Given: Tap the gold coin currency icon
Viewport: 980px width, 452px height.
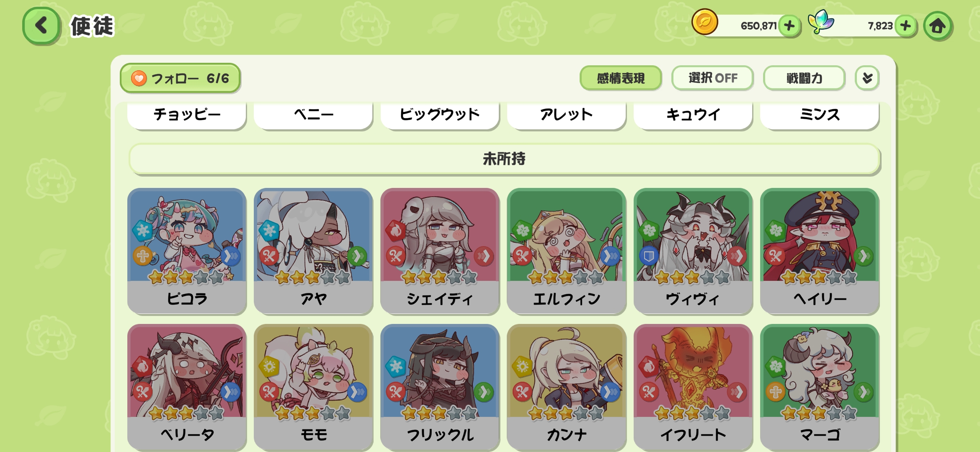Looking at the screenshot, I should 705,22.
